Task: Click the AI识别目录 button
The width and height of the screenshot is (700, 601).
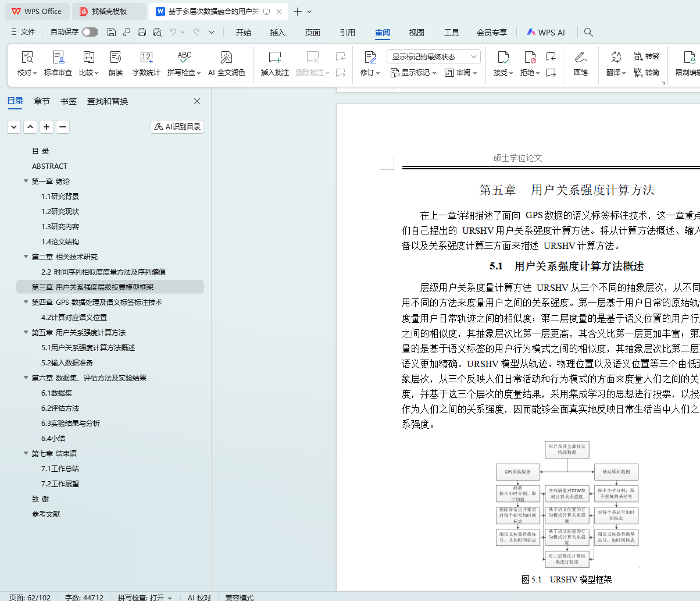Action: click(177, 127)
